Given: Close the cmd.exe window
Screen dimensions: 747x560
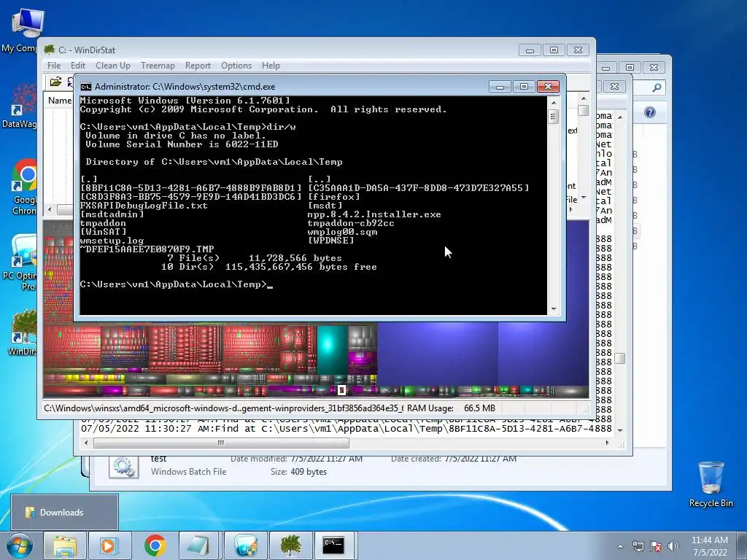Looking at the screenshot, I should point(549,87).
